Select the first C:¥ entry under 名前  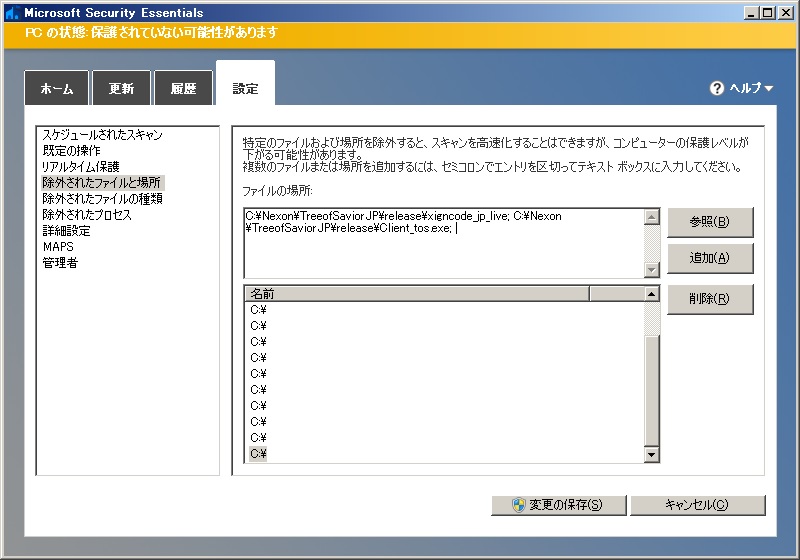coord(258,310)
